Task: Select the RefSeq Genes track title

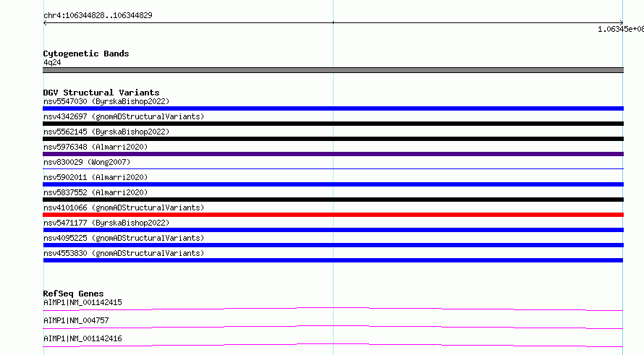Action: coord(74,294)
